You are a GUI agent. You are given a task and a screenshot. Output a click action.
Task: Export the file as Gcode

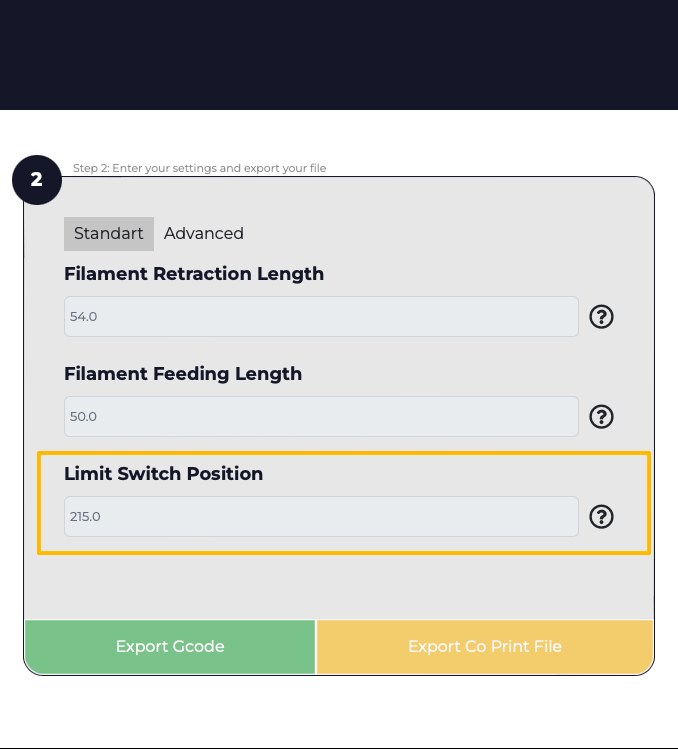coord(170,647)
